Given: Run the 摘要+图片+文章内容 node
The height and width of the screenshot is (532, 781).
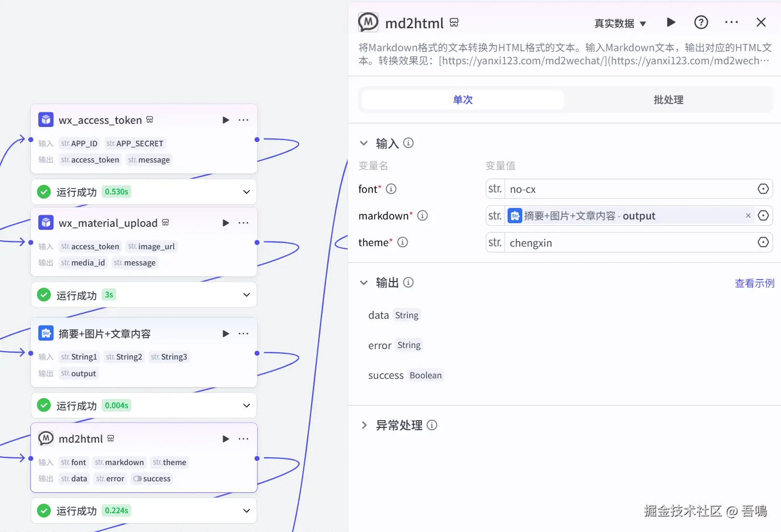Looking at the screenshot, I should tap(226, 334).
